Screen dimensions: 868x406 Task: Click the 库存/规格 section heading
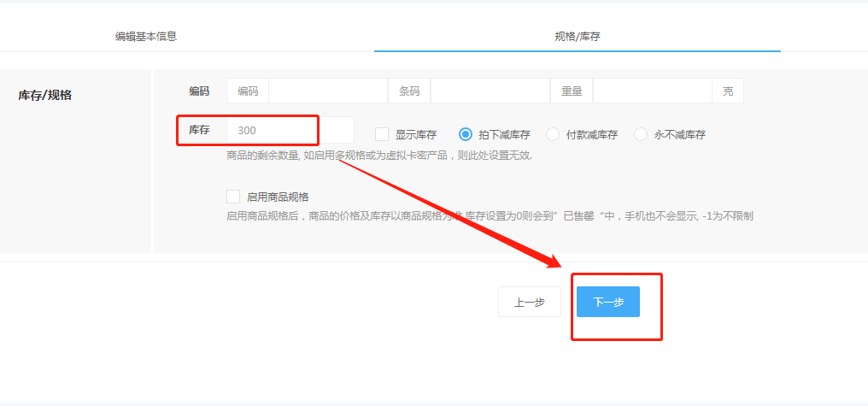44,95
